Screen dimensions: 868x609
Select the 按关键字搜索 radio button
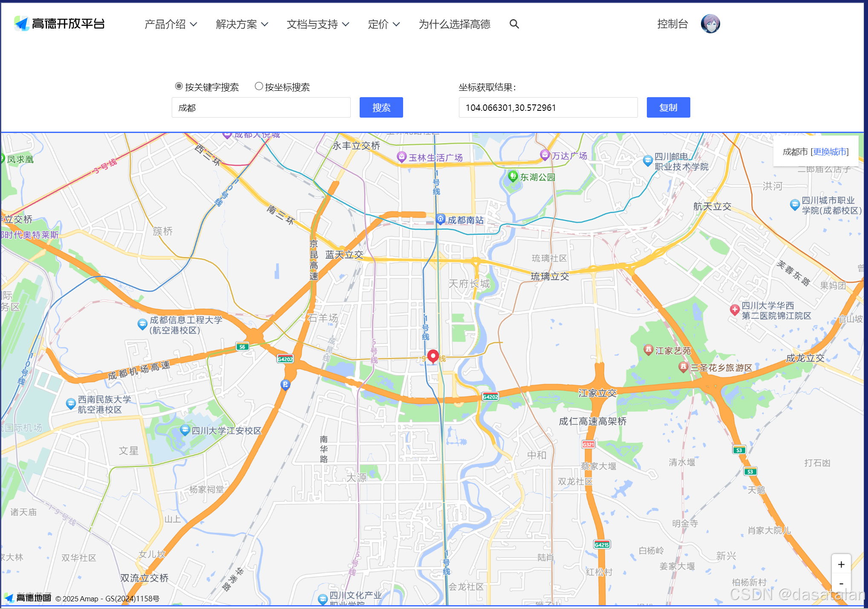point(179,87)
